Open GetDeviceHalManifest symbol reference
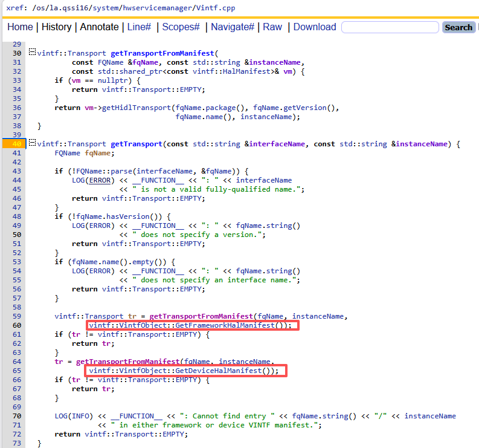 pyautogui.click(x=219, y=371)
